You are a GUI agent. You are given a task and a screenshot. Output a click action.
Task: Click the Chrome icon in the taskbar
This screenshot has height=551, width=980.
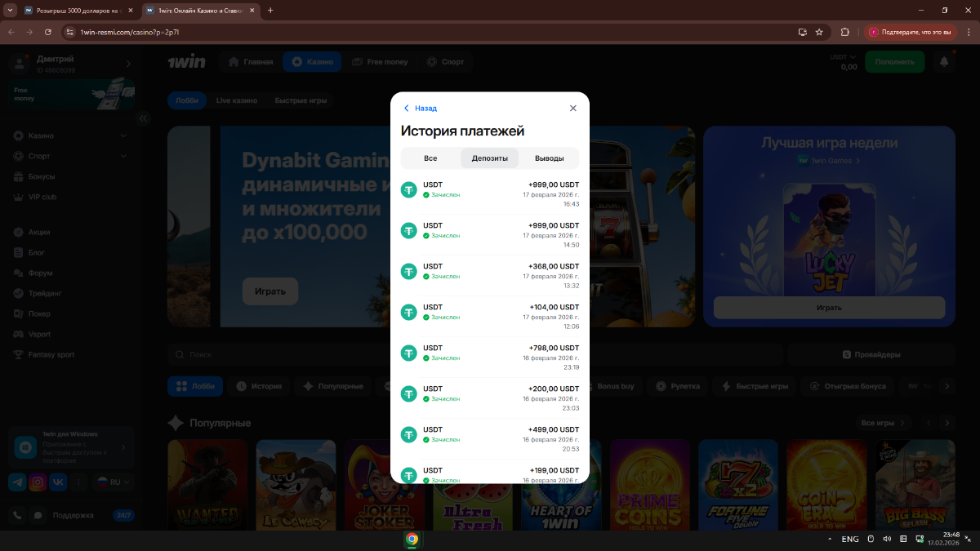[x=412, y=539]
